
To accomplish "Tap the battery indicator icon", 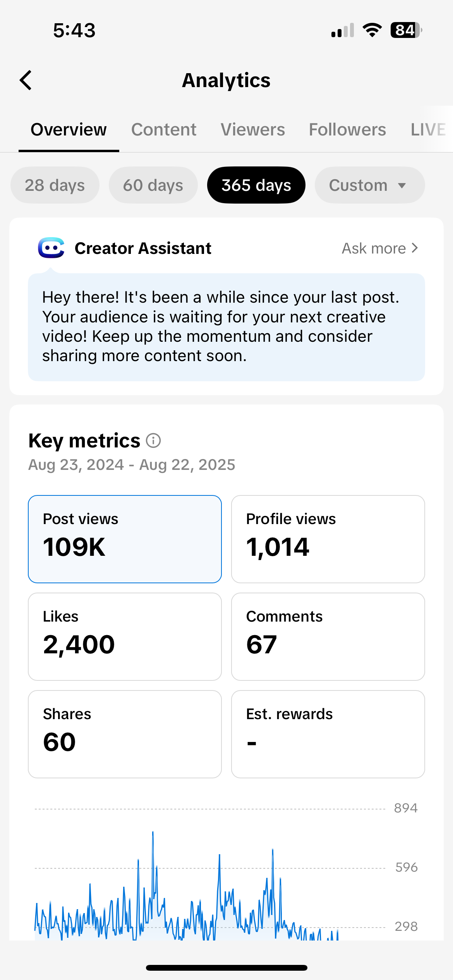I will [x=406, y=30].
